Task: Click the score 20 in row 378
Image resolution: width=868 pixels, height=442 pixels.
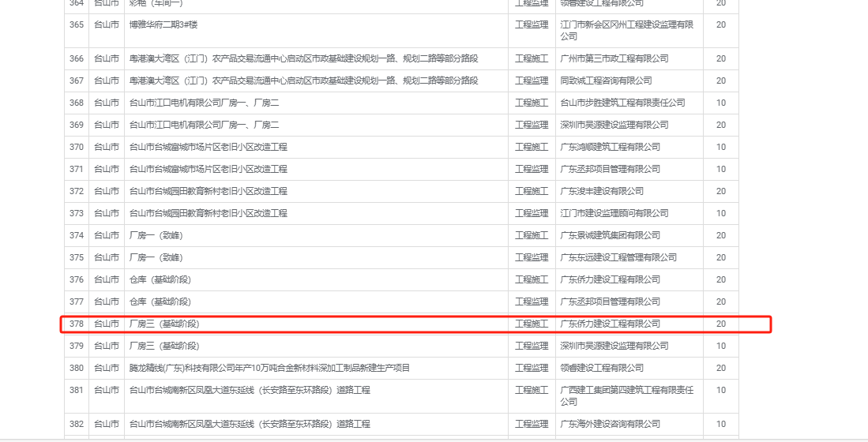Action: pos(720,324)
